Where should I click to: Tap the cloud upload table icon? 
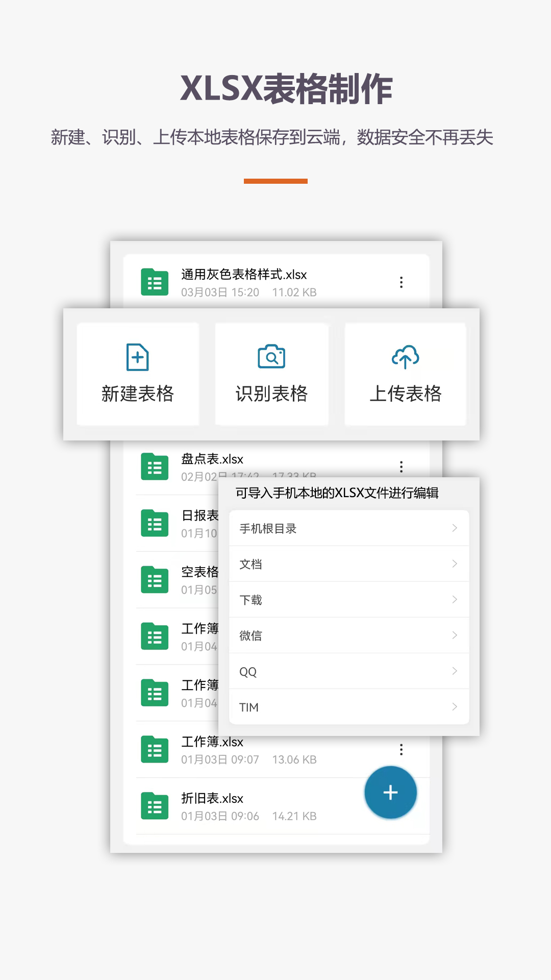pyautogui.click(x=405, y=357)
